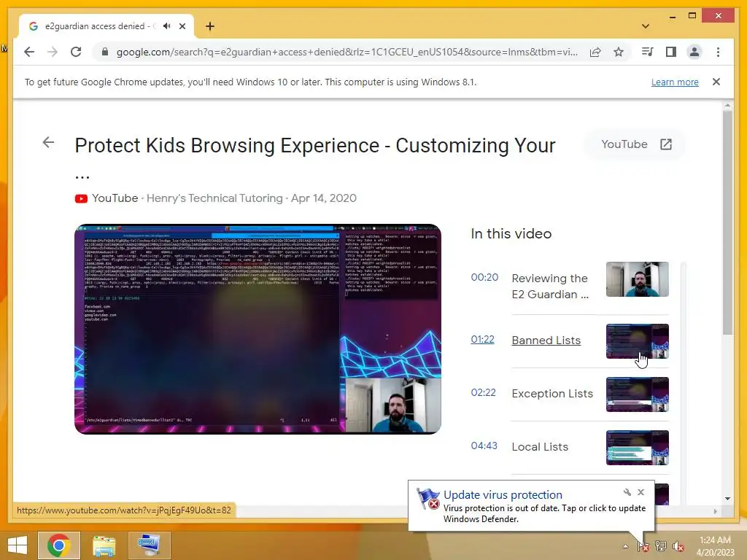
Task: Click the volume muted tray icon
Action: click(678, 546)
